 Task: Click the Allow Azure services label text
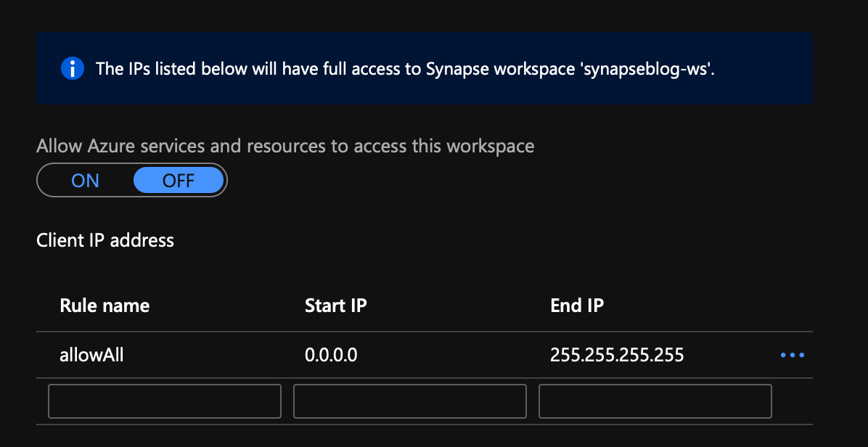(x=285, y=146)
